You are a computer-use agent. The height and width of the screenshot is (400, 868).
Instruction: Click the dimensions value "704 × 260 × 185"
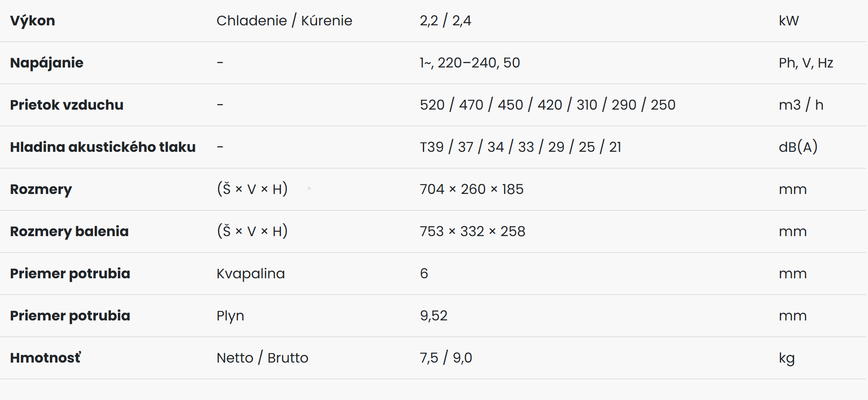(471, 189)
